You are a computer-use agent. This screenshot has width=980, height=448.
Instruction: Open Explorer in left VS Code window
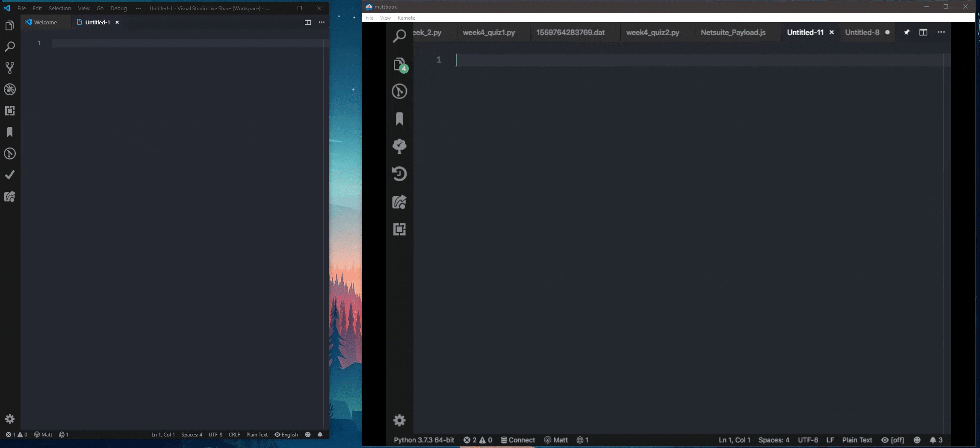[9, 26]
